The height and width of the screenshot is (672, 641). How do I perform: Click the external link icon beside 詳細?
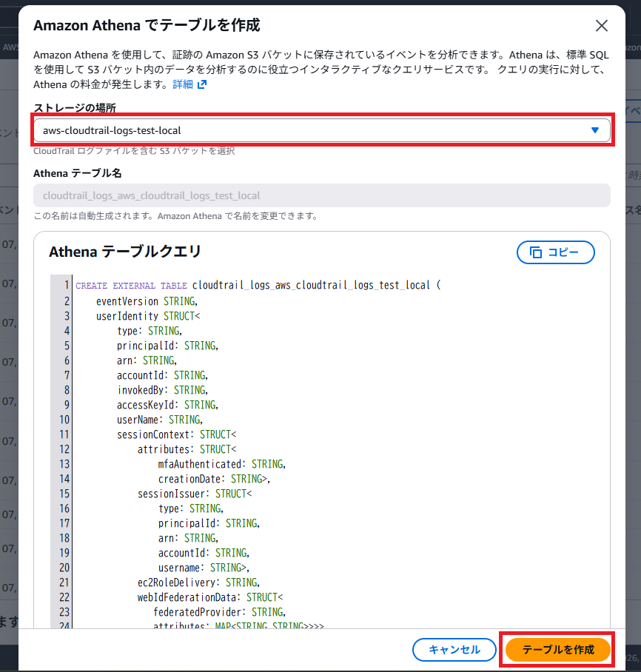[x=202, y=84]
